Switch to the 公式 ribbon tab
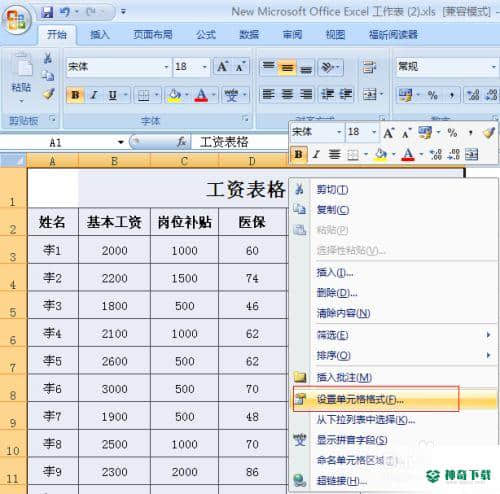 point(206,34)
